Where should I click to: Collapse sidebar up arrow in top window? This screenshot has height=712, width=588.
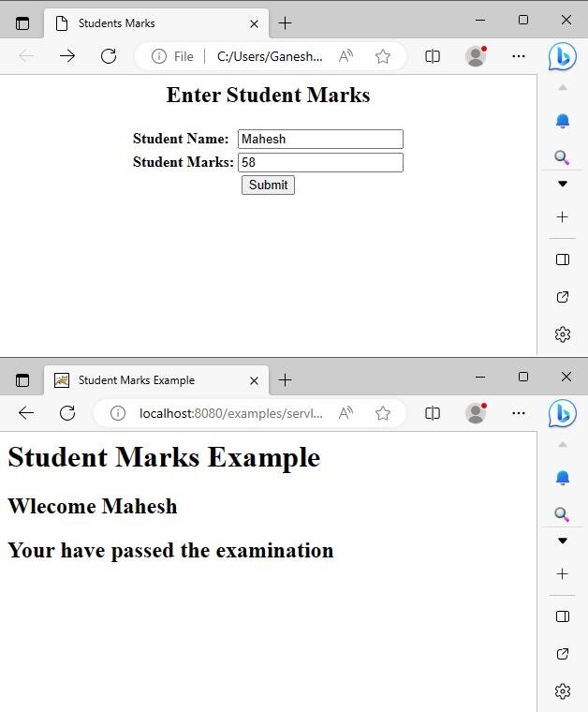coord(563,87)
